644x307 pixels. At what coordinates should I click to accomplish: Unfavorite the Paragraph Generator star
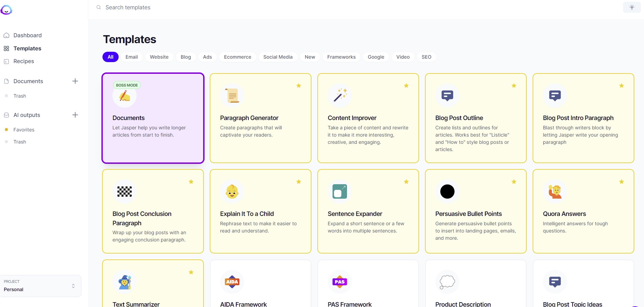coord(299,86)
